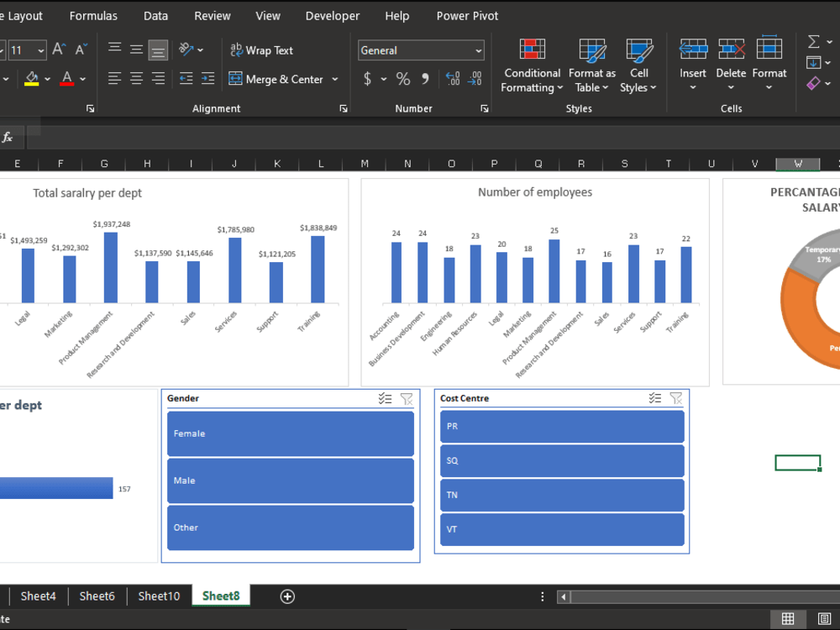Decrease font size with the smaller A icon
Screen dimensions: 840x630
point(81,50)
